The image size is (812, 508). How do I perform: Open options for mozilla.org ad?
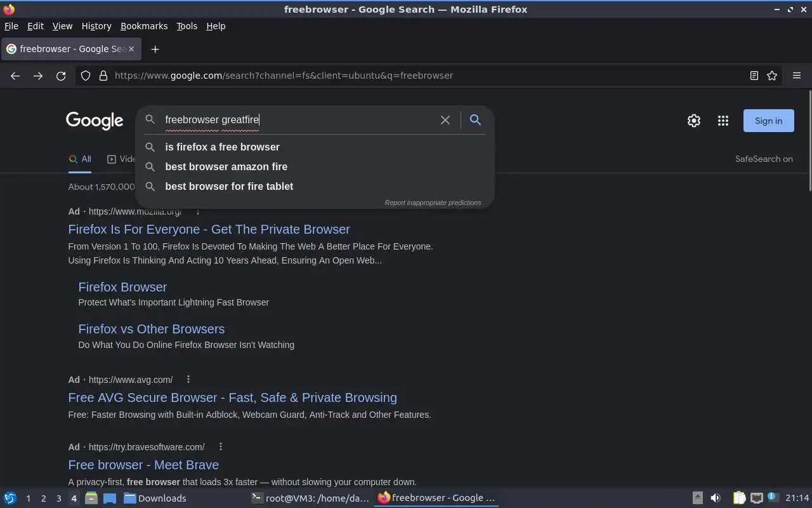[197, 211]
